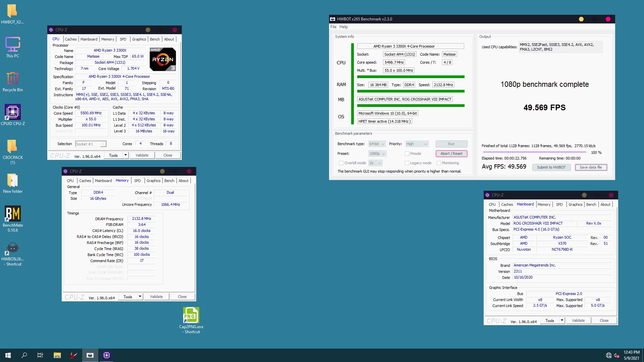Enable the Monitoring checkbox
Screen dimensions: 644x362
pyautogui.click(x=439, y=163)
